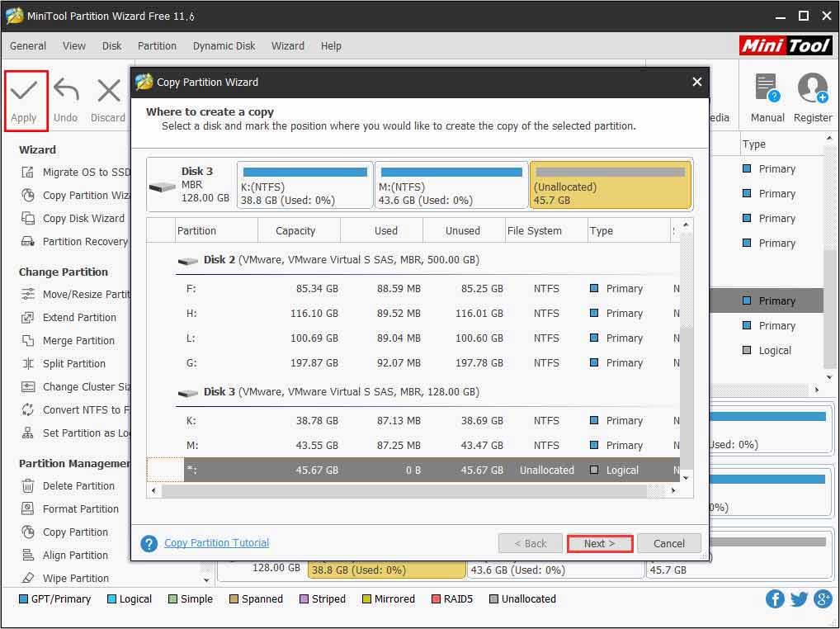Viewport: 840px width, 629px height.
Task: Open the Copy Partition Tutorial link
Action: click(x=216, y=543)
